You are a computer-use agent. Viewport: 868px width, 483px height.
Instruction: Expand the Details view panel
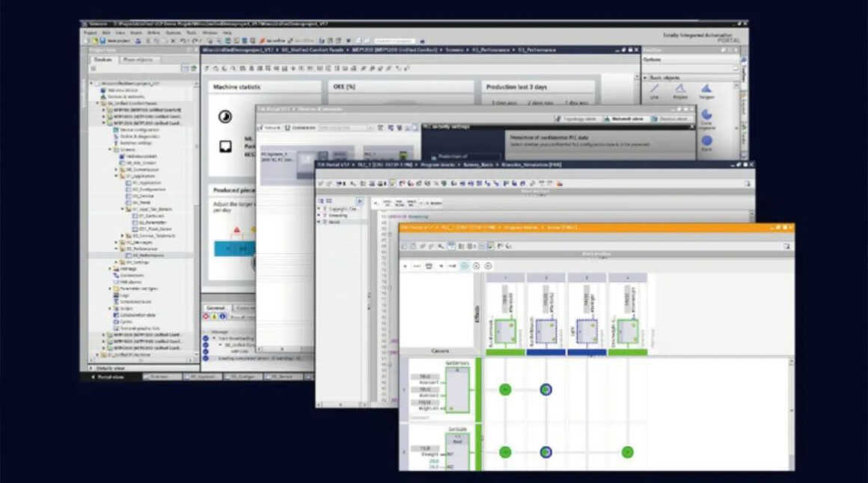coord(92,368)
